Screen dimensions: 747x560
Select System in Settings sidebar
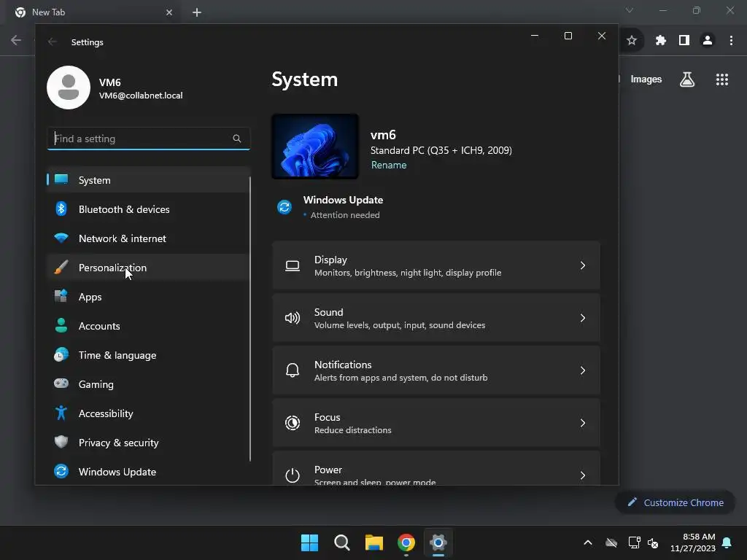148,180
